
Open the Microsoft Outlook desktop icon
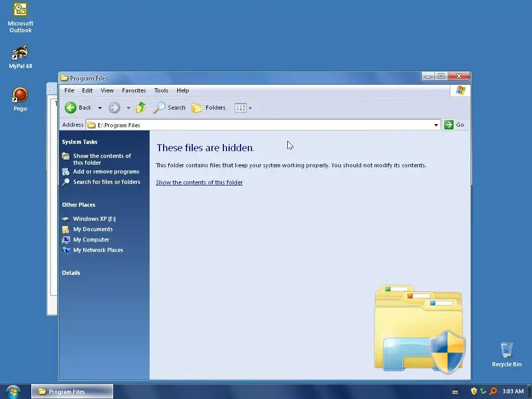point(20,18)
